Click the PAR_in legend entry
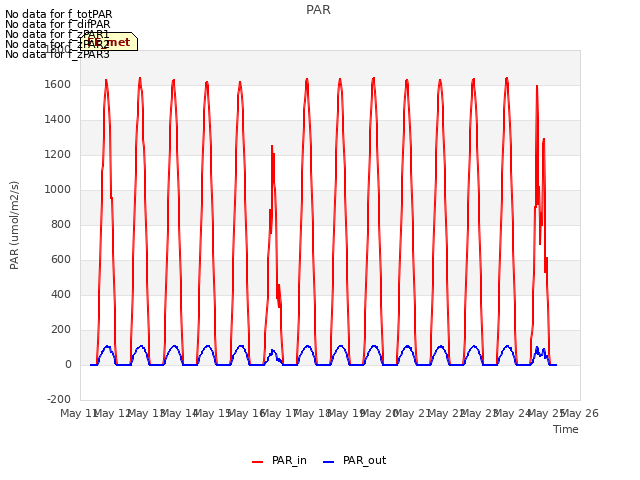The image size is (640, 480). (279, 461)
